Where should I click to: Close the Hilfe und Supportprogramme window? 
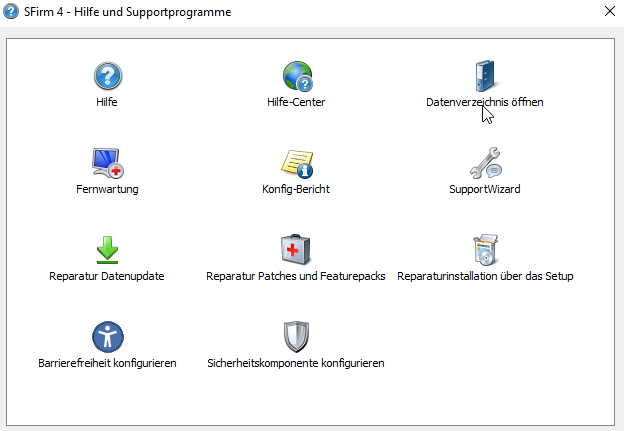[x=609, y=12]
